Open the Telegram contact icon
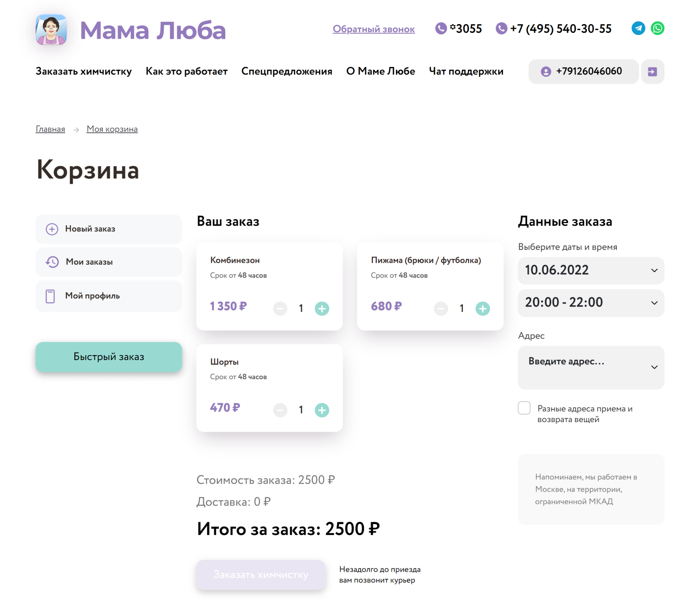Image resolution: width=700 pixels, height=608 pixels. point(638,28)
